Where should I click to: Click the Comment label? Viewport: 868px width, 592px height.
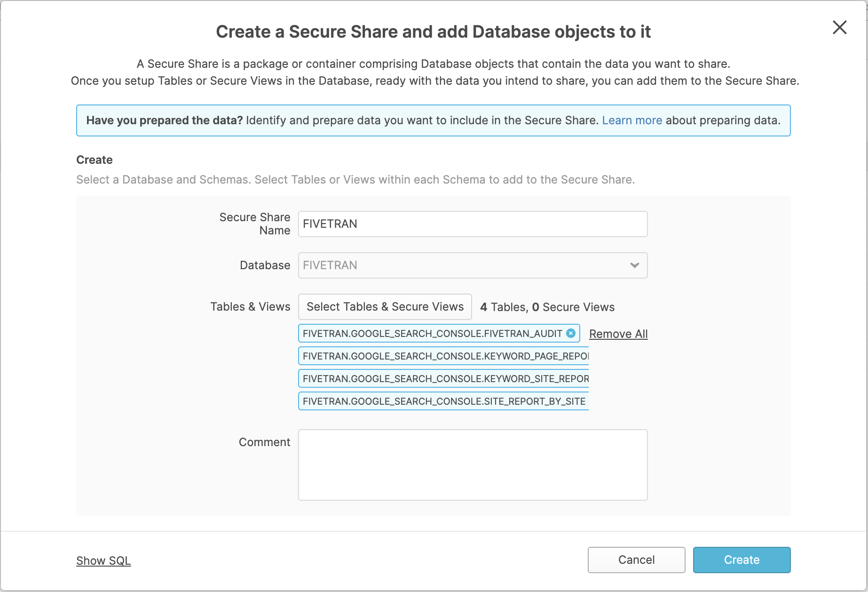tap(264, 442)
